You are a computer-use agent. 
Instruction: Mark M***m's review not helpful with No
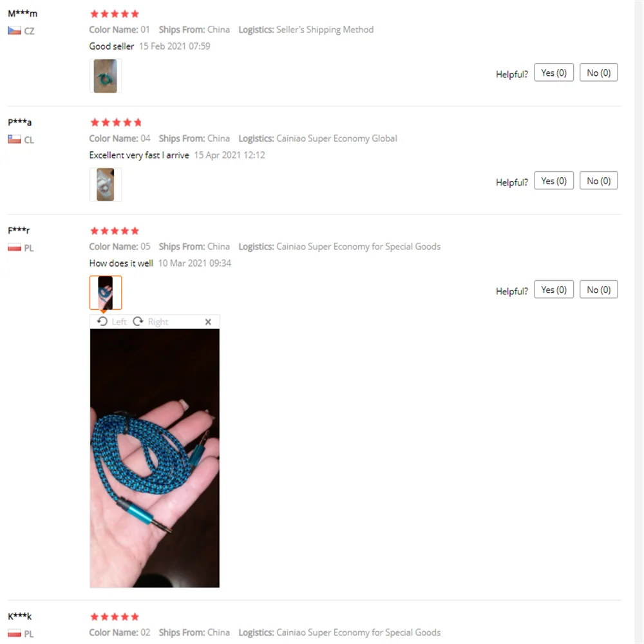point(598,73)
